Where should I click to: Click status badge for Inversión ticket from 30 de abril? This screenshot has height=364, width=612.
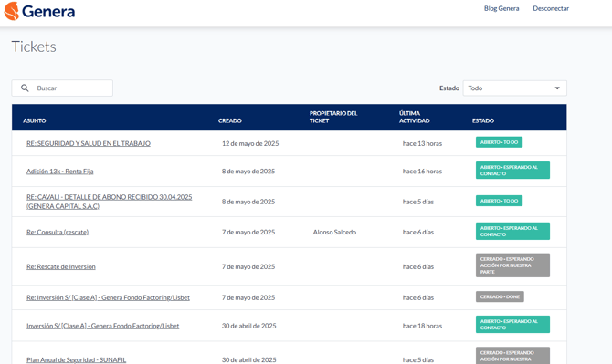point(512,324)
